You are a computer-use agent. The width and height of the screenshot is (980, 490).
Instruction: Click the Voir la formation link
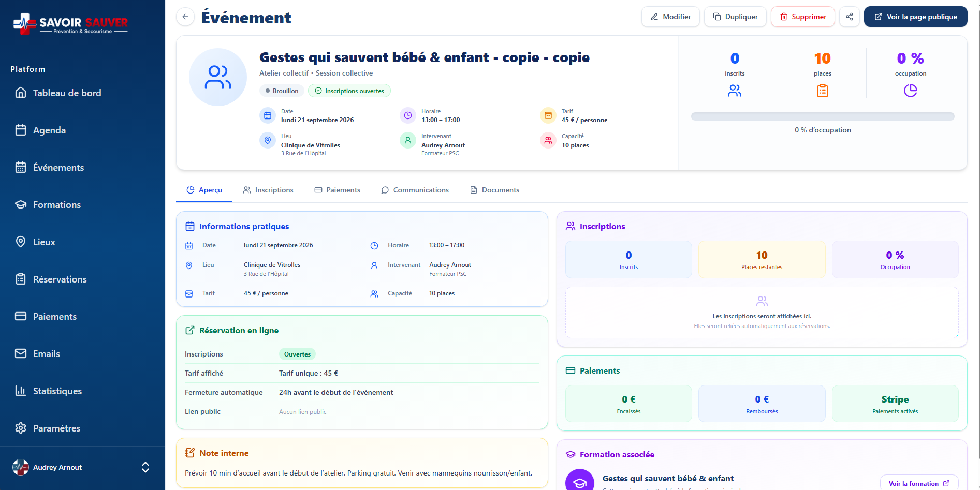tap(919, 483)
